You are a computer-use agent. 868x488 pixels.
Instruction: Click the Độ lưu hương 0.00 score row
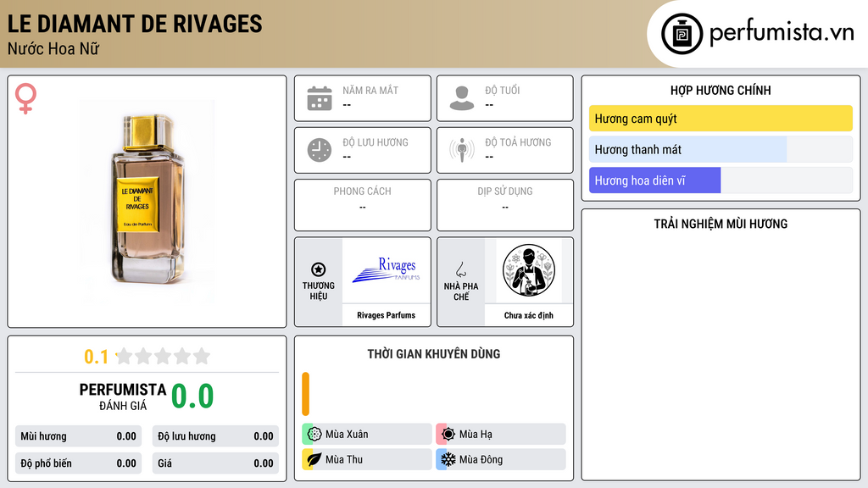click(215, 436)
